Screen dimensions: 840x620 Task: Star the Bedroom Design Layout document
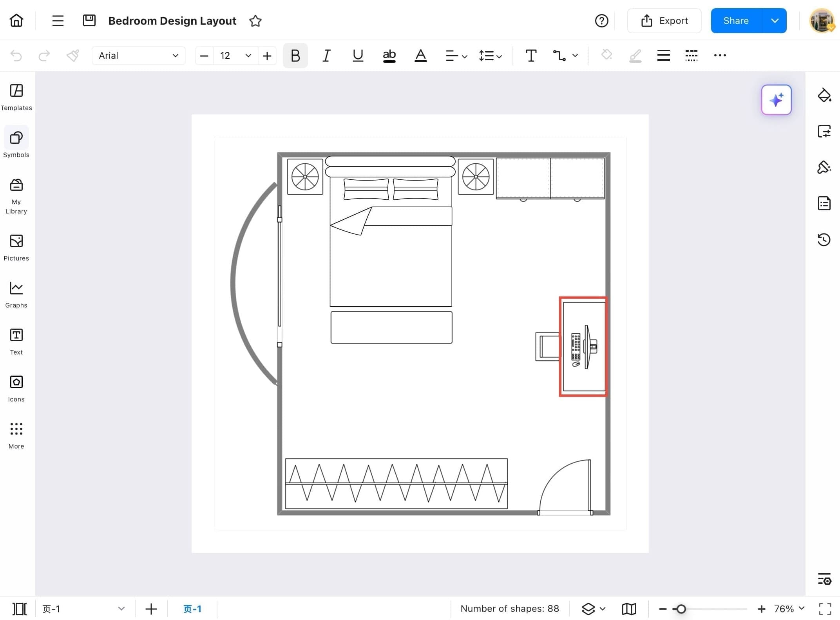(255, 21)
